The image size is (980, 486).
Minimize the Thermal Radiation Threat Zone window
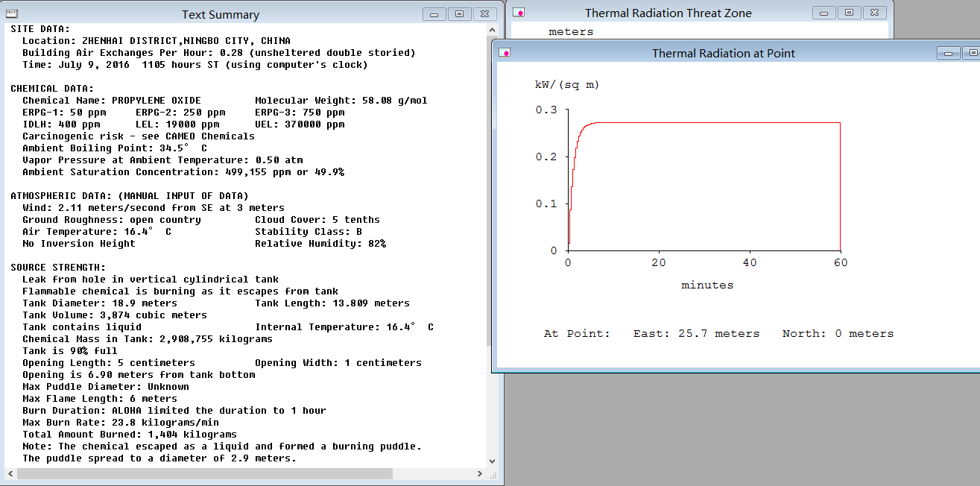(x=824, y=13)
